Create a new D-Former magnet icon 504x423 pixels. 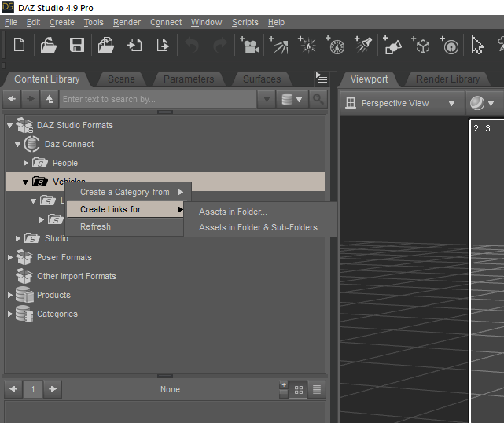[449, 45]
